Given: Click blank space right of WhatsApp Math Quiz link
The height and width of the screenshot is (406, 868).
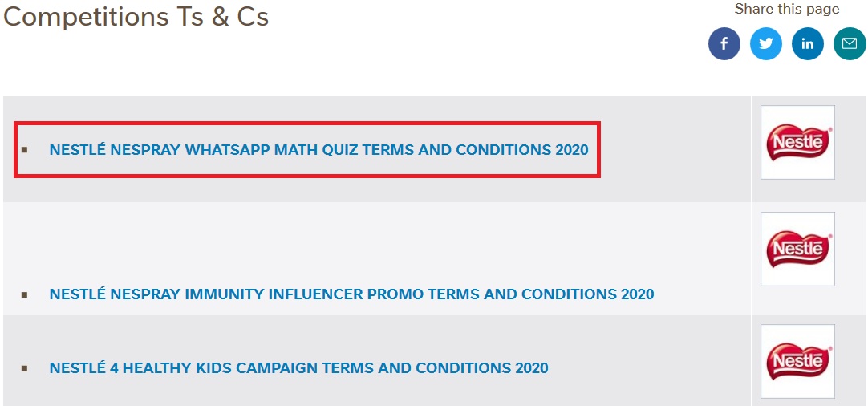Looking at the screenshot, I should [674, 150].
